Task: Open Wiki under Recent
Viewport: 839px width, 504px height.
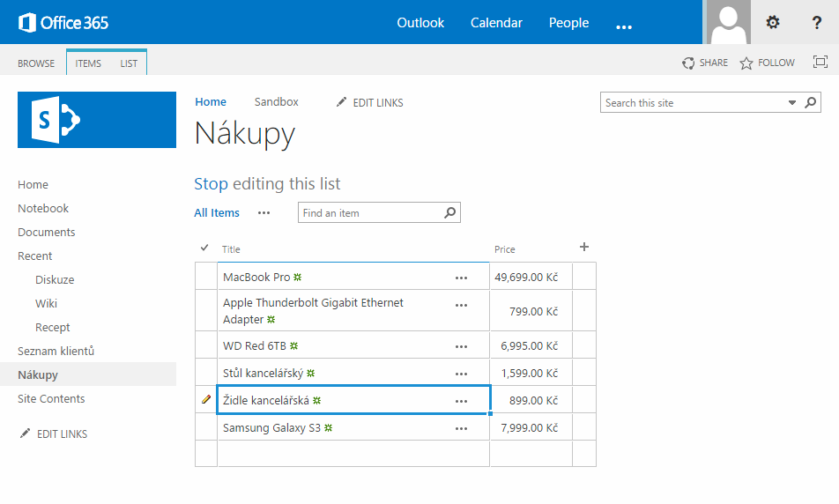Action: (x=46, y=303)
